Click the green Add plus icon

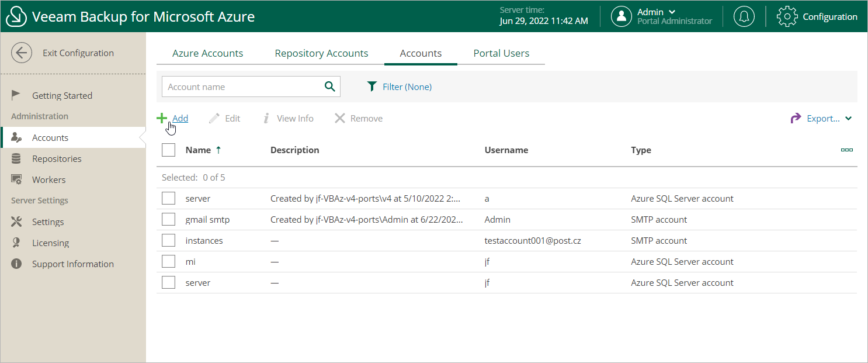tap(162, 118)
